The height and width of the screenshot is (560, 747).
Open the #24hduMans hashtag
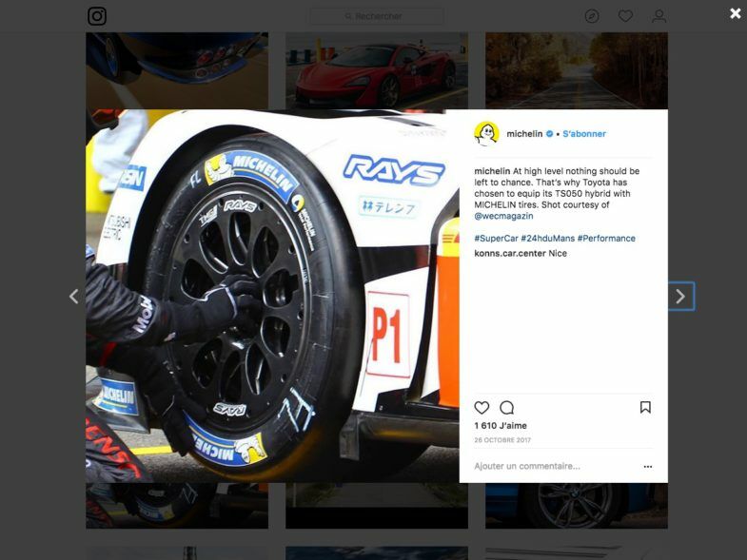(547, 239)
